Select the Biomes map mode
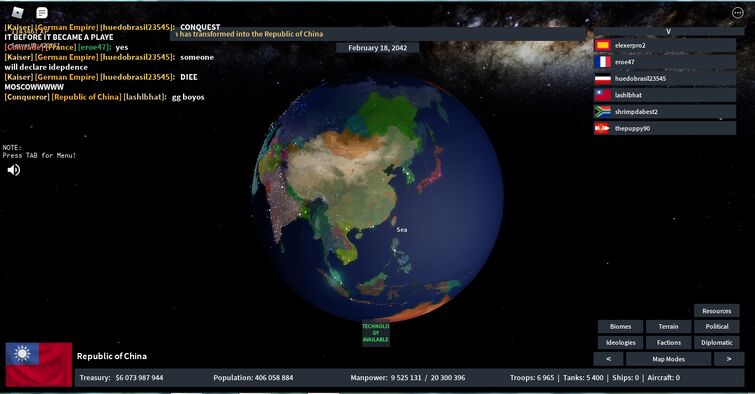Screen dimensions: 755x394 click(620, 327)
